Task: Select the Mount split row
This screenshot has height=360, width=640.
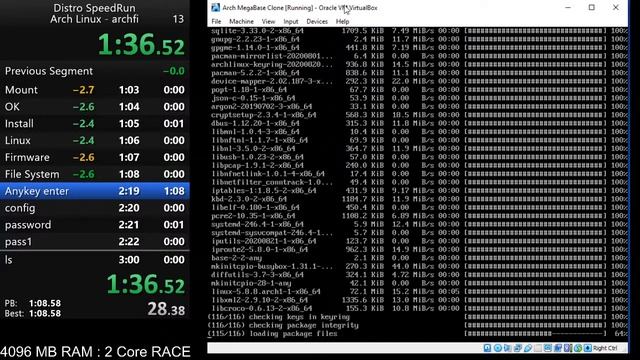Action: [x=95, y=90]
